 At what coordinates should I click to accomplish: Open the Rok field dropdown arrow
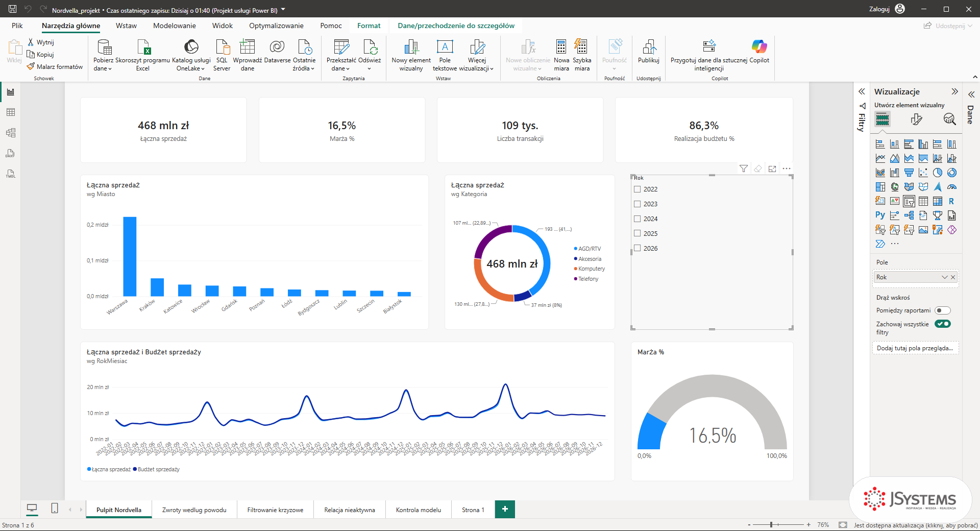coord(944,277)
